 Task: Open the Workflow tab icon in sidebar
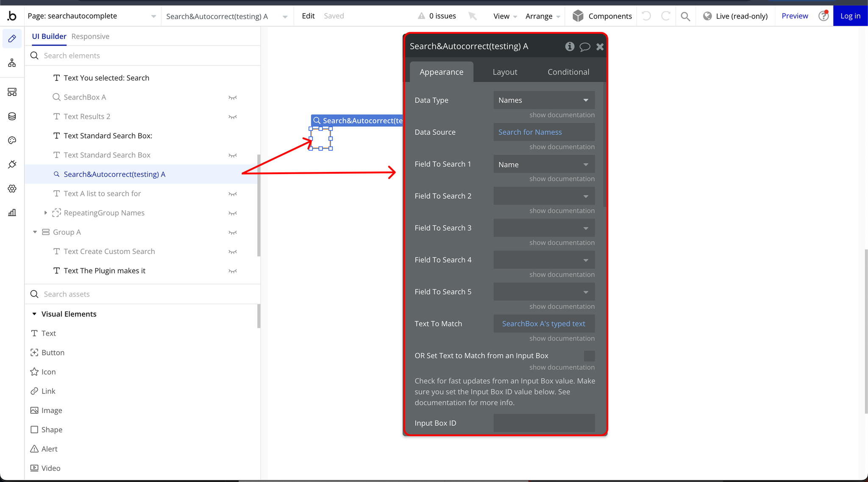[x=12, y=63]
